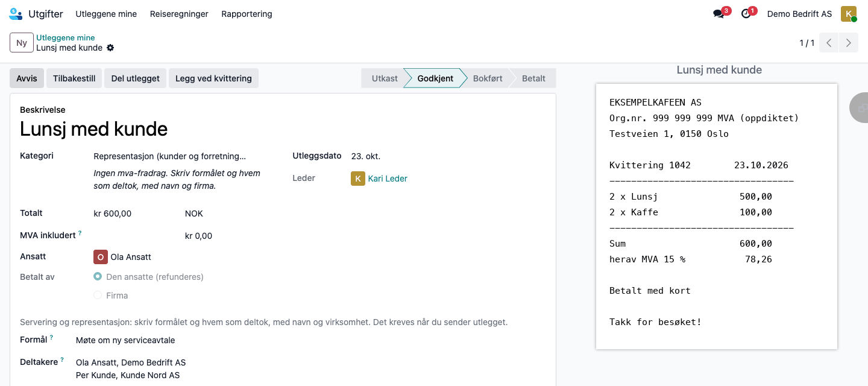Click the Ola Ansatt avatar icon

point(101,257)
